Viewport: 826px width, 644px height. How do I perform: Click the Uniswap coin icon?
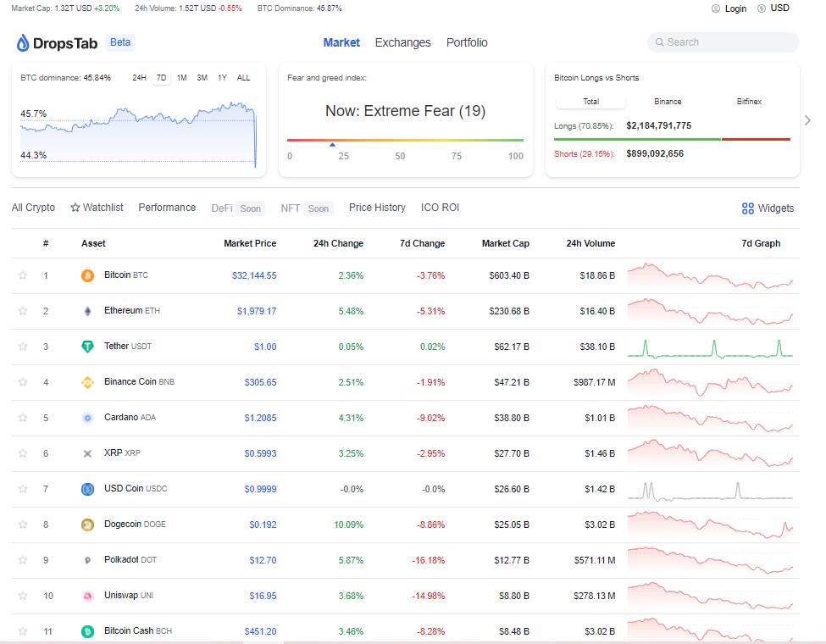point(87,596)
